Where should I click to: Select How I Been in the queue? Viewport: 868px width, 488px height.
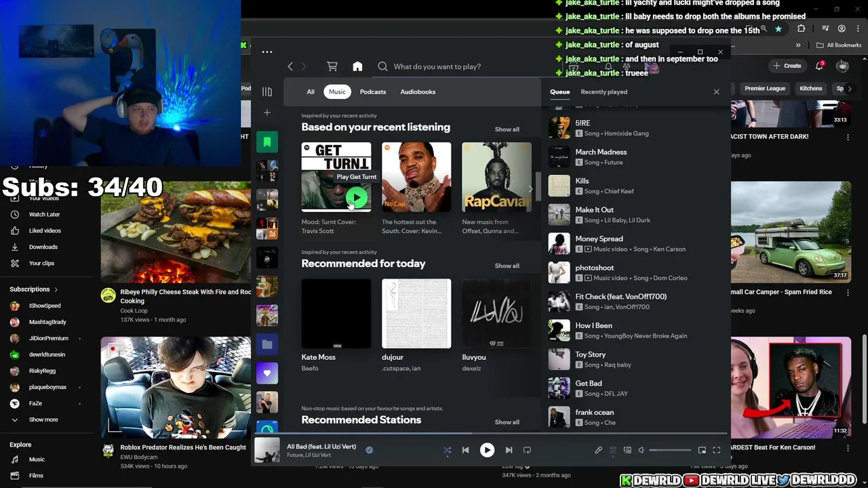634,330
